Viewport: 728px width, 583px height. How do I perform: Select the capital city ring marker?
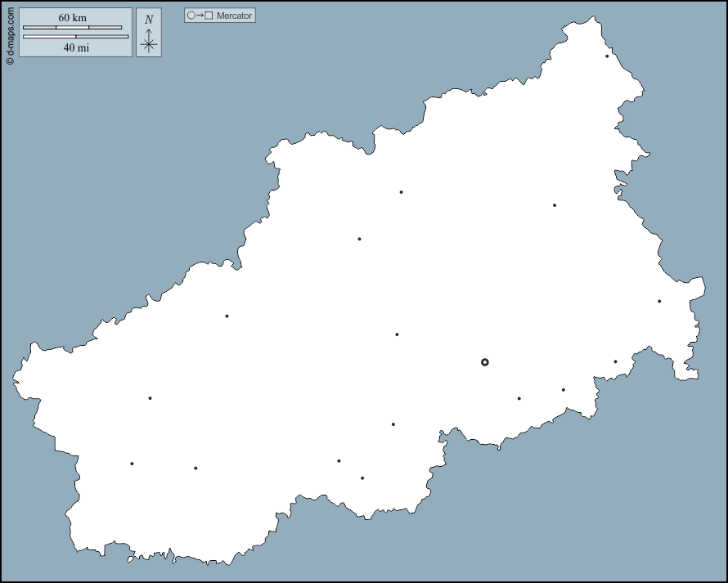pyautogui.click(x=484, y=361)
